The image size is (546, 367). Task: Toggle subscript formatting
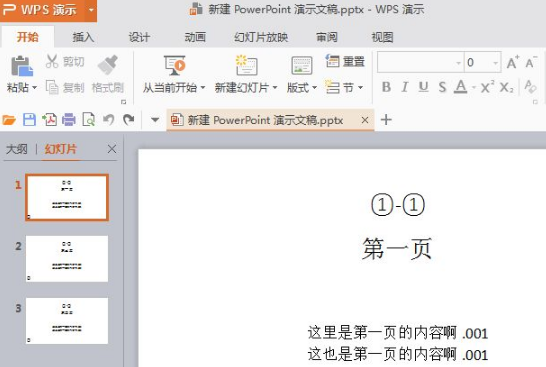(x=506, y=87)
